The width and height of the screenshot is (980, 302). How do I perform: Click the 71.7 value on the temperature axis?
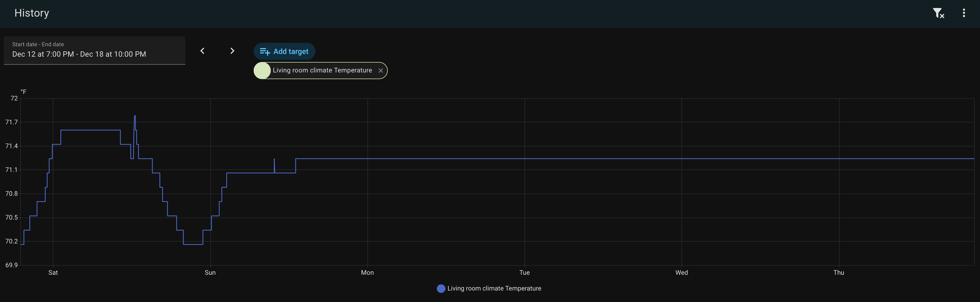(x=11, y=122)
